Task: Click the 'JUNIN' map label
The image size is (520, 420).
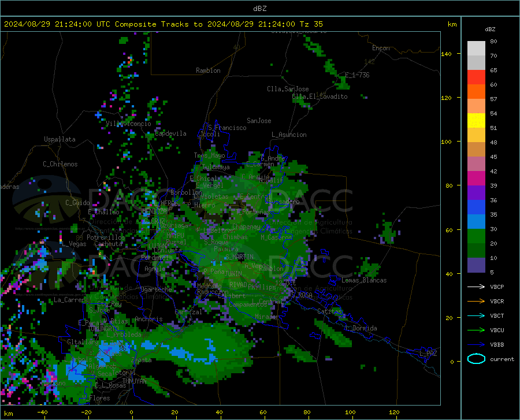Action: [x=233, y=274]
